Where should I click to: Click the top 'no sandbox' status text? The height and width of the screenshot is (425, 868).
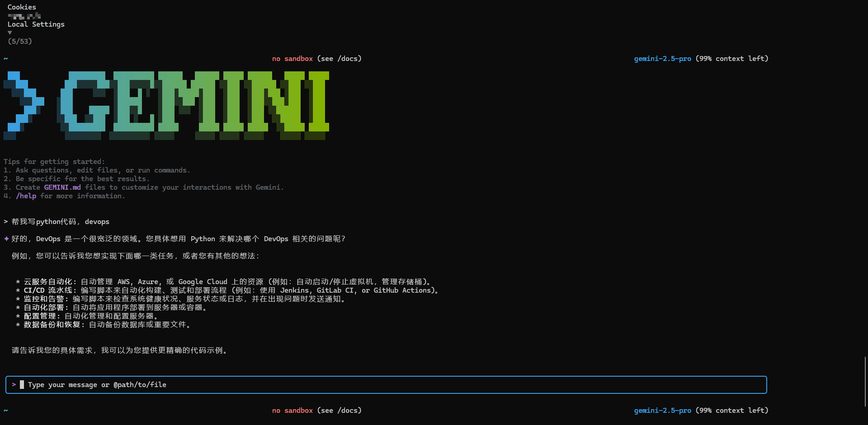pos(292,59)
